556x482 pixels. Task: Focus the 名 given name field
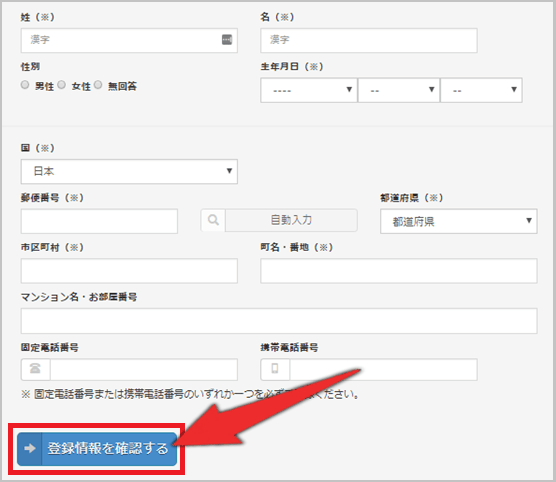tap(369, 40)
